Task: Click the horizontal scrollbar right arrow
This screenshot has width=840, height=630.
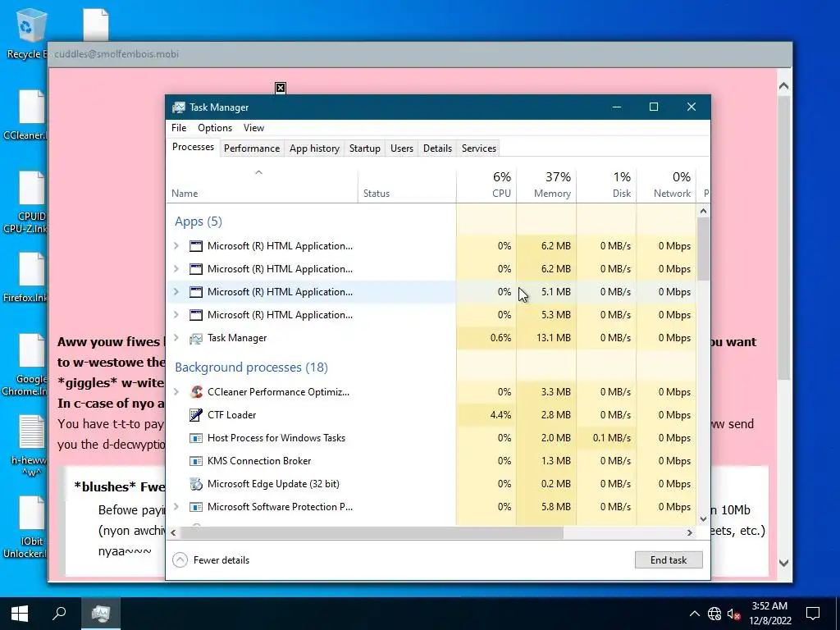Action: point(689,532)
